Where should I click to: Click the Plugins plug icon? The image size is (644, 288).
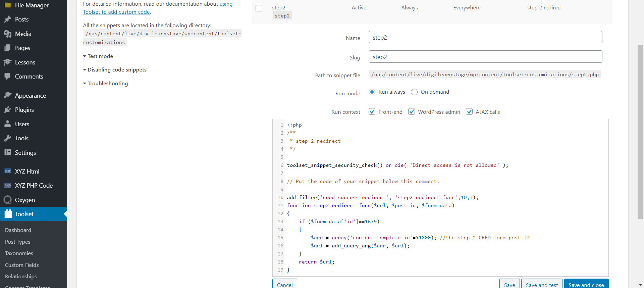click(x=8, y=110)
